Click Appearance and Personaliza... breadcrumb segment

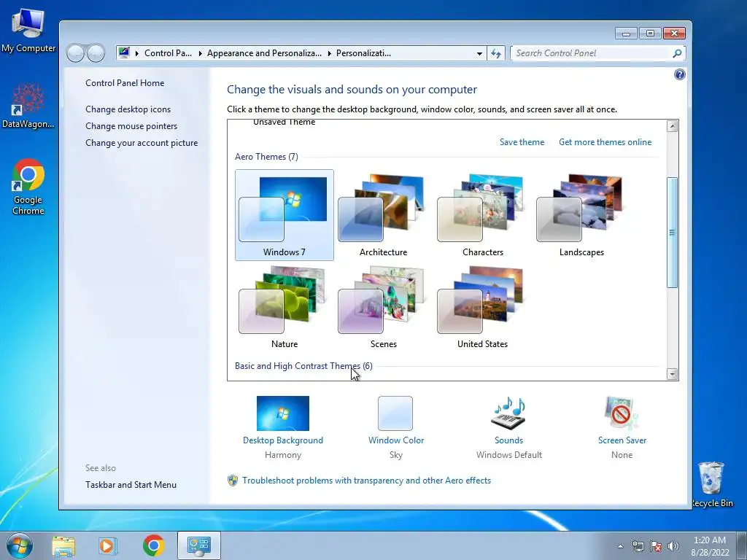tap(264, 53)
